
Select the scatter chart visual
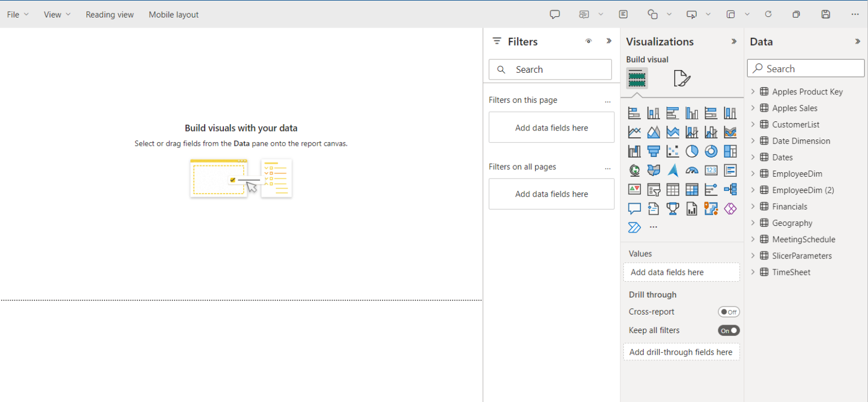(x=672, y=151)
